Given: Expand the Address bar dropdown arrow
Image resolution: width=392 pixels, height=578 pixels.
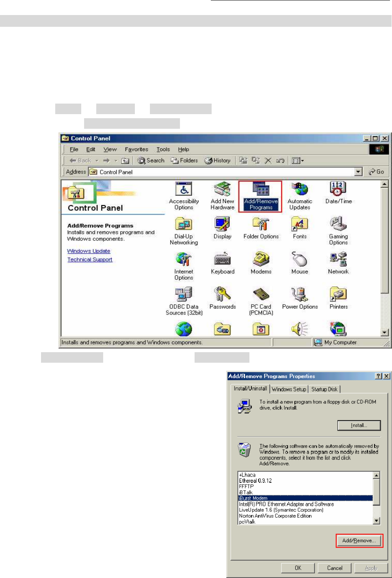Looking at the screenshot, I should coord(358,172).
